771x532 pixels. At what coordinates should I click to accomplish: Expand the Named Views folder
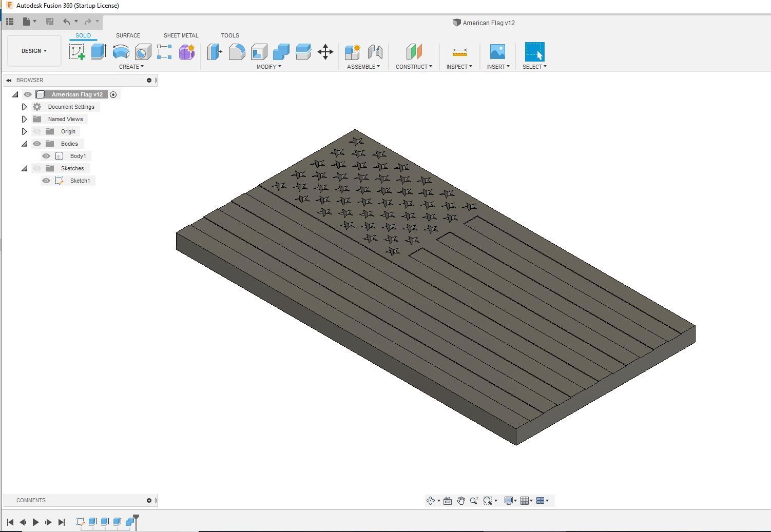(x=24, y=119)
